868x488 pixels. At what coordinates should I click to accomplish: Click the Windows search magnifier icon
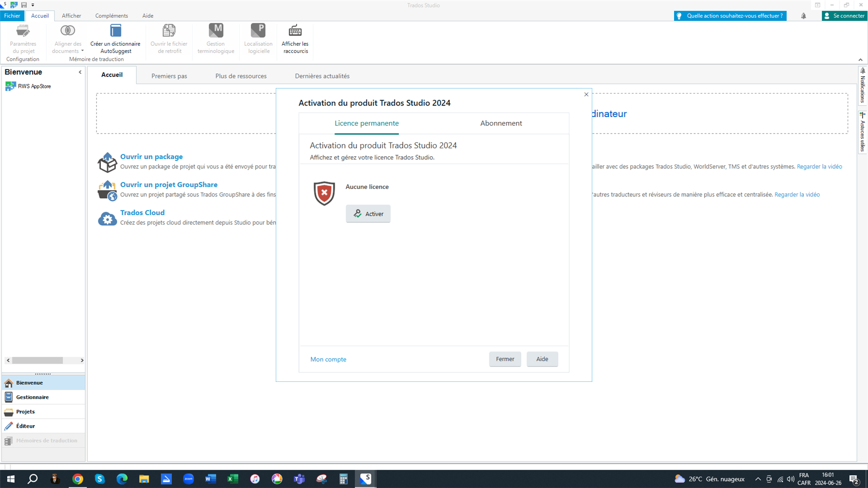[x=32, y=479]
